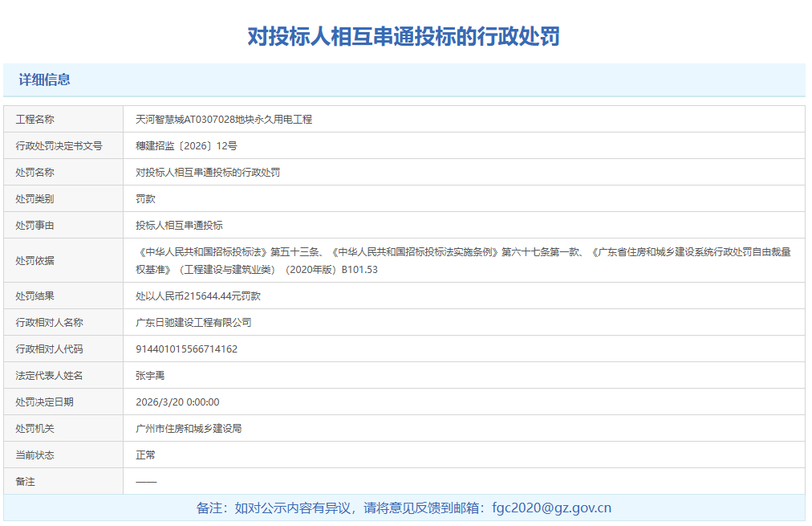
Task: Click the 处罚名称 value in table
Action: click(x=208, y=172)
